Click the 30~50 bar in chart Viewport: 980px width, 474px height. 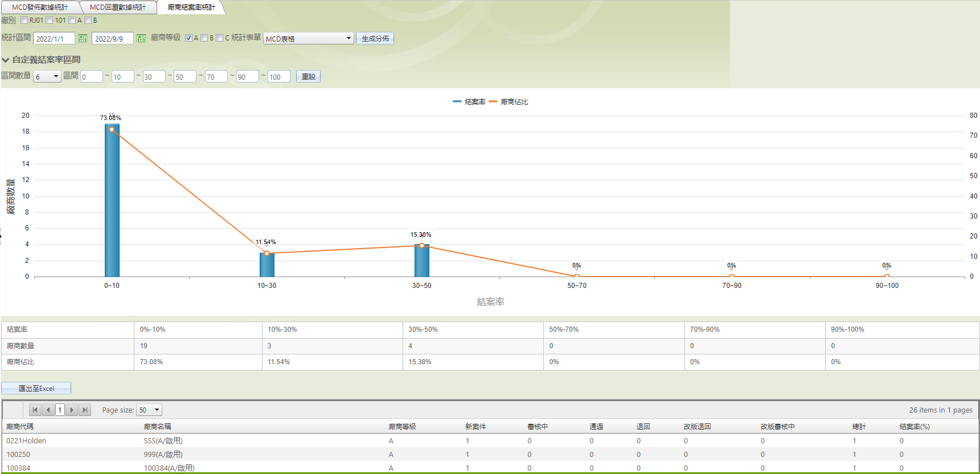[422, 261]
